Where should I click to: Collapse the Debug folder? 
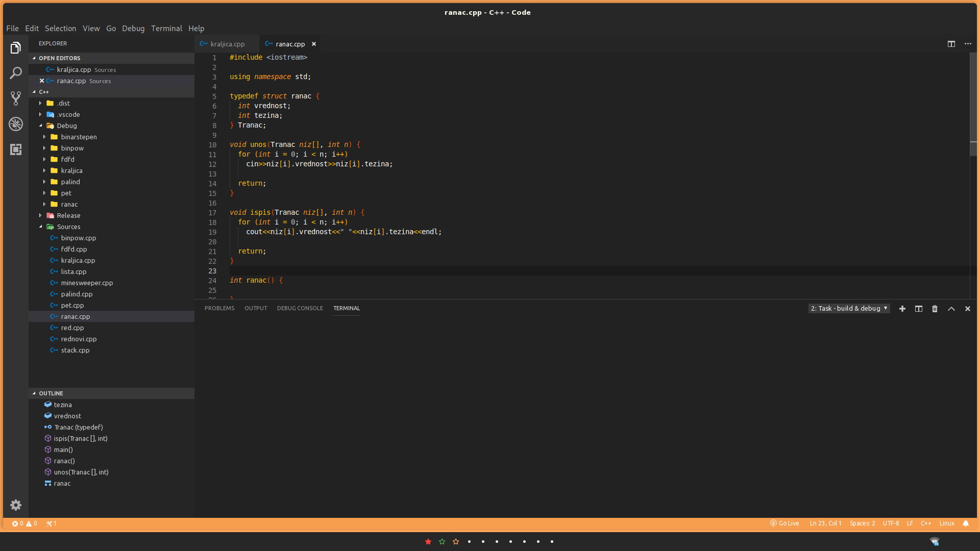point(111,126)
